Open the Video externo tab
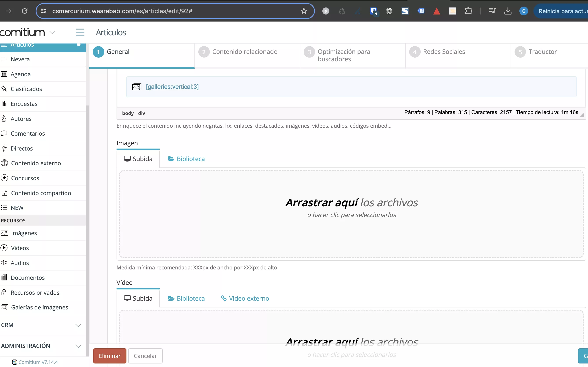Image resolution: width=588 pixels, height=367 pixels. (x=245, y=298)
